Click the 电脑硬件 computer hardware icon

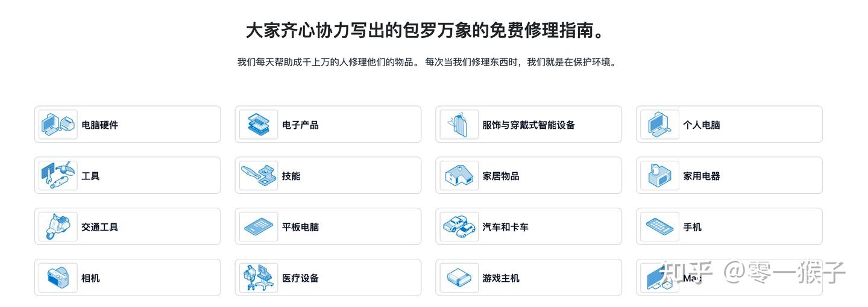[x=58, y=125]
